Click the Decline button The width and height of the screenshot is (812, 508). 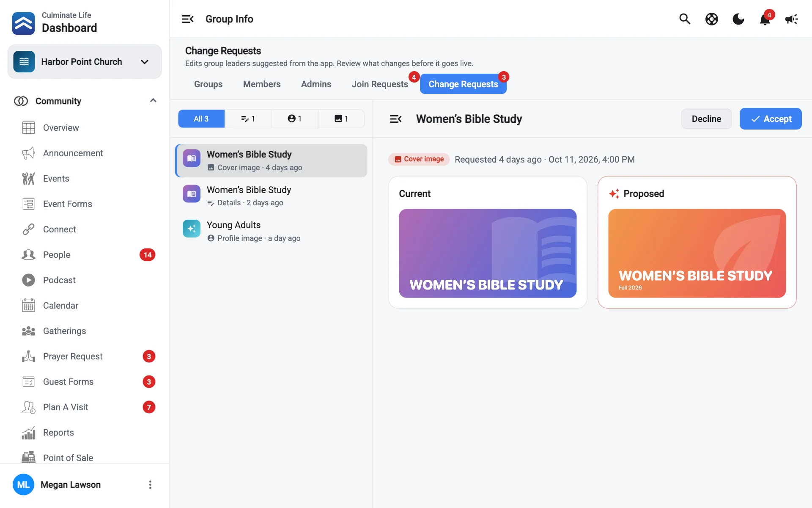click(x=706, y=119)
